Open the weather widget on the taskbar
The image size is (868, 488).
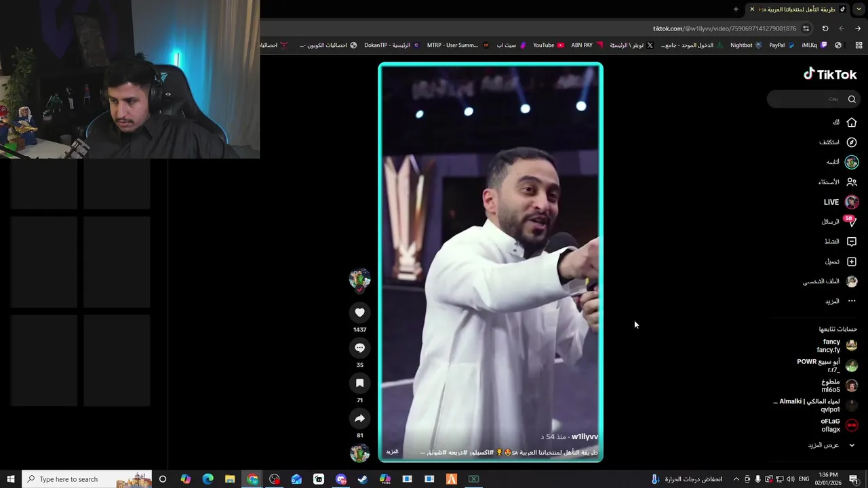(687, 479)
